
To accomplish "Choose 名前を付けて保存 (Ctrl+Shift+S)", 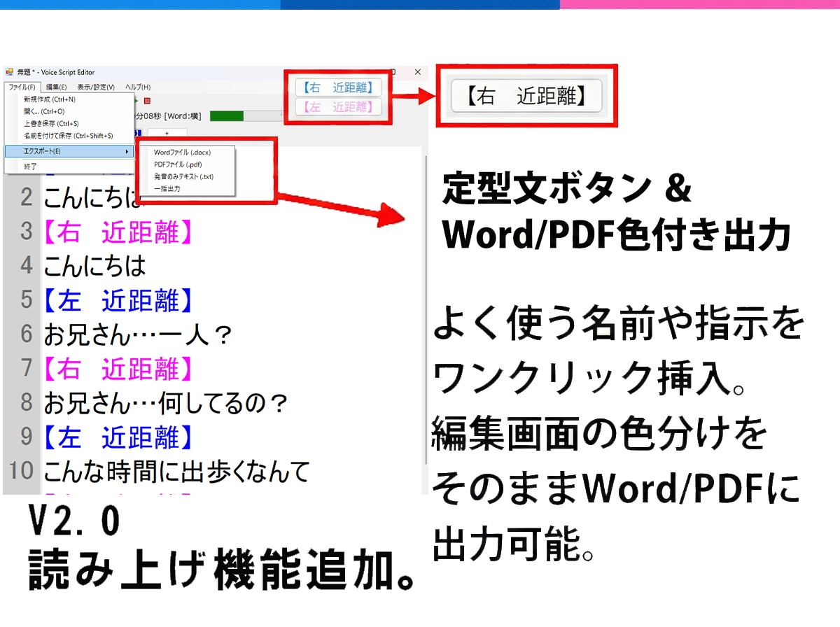I will 68,136.
